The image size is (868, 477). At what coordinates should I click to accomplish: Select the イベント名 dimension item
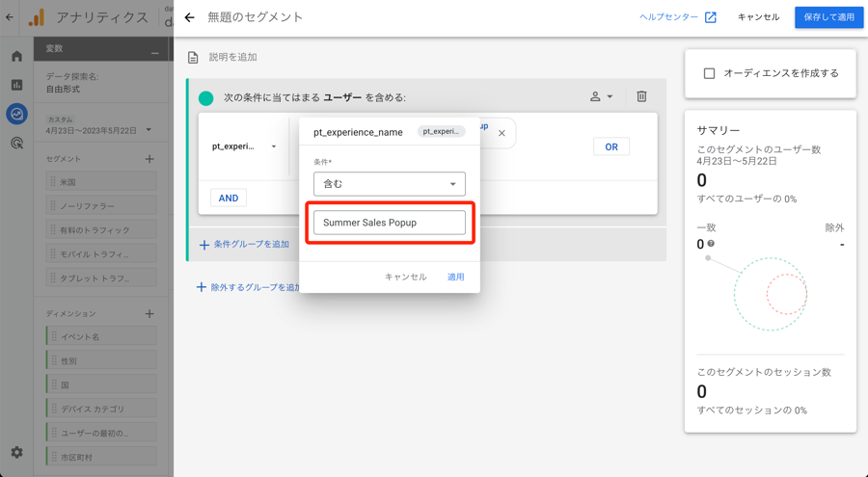[100, 337]
